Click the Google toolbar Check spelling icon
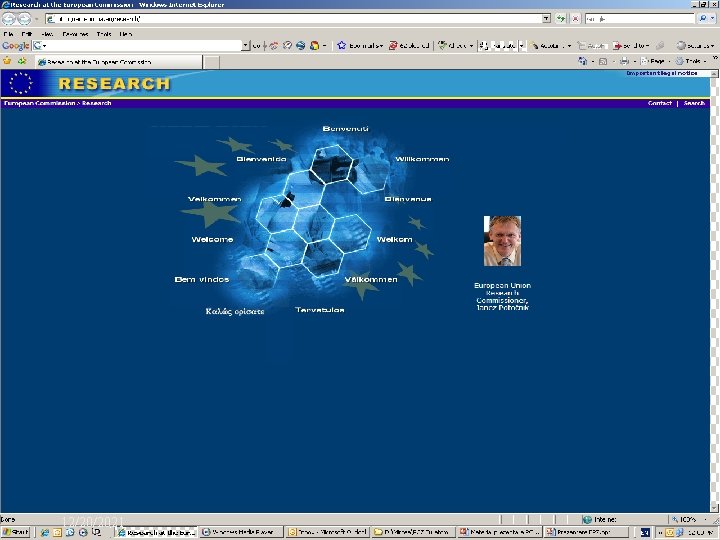This screenshot has width=720, height=540. tap(442, 45)
